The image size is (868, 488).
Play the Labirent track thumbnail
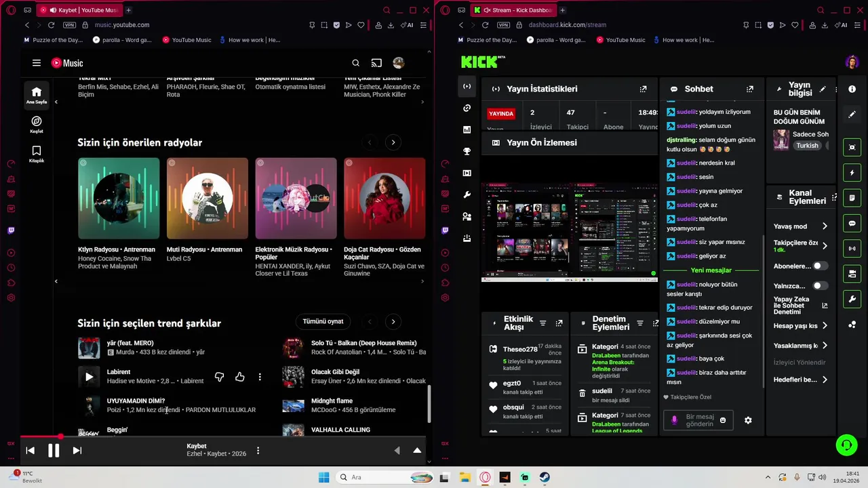[89, 377]
